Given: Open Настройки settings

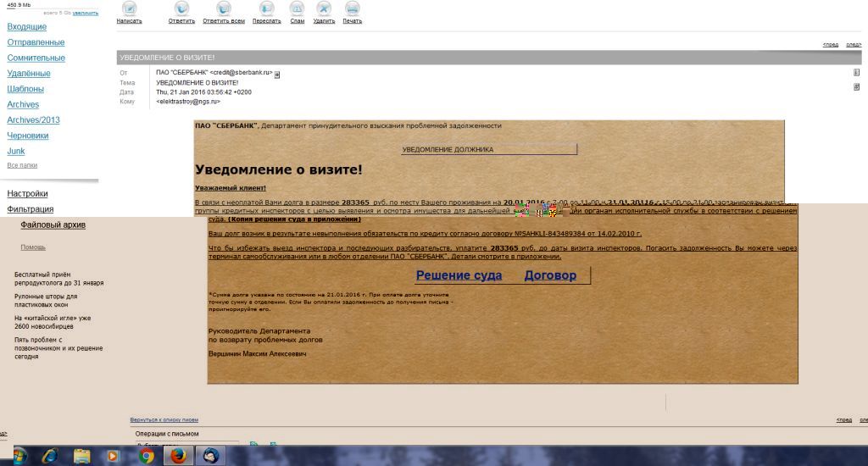Looking at the screenshot, I should click(x=27, y=193).
